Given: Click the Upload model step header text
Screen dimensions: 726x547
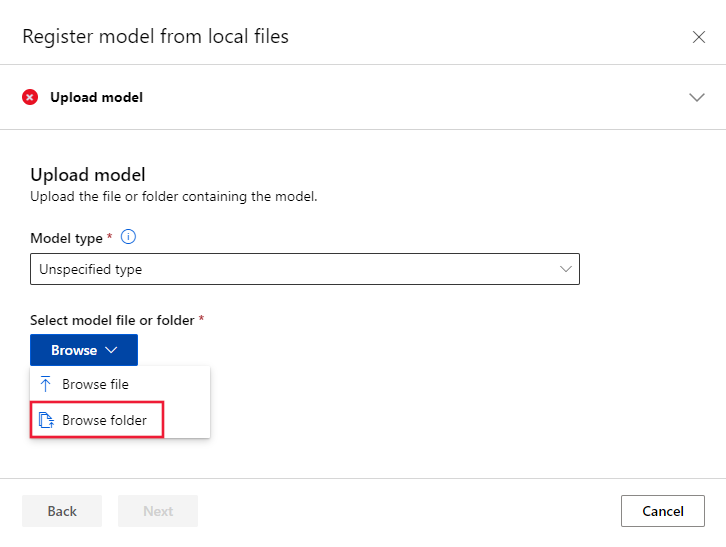Looking at the screenshot, I should pos(96,97).
